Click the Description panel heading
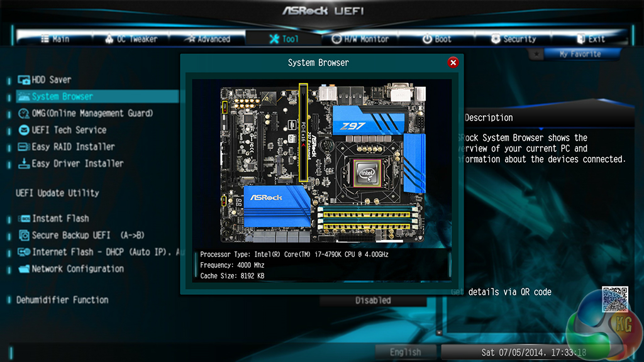 click(489, 118)
